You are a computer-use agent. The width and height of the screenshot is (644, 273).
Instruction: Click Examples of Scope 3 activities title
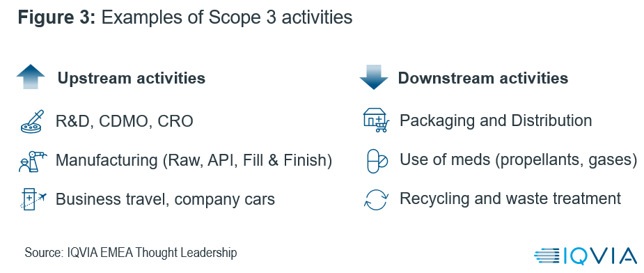coord(227,17)
